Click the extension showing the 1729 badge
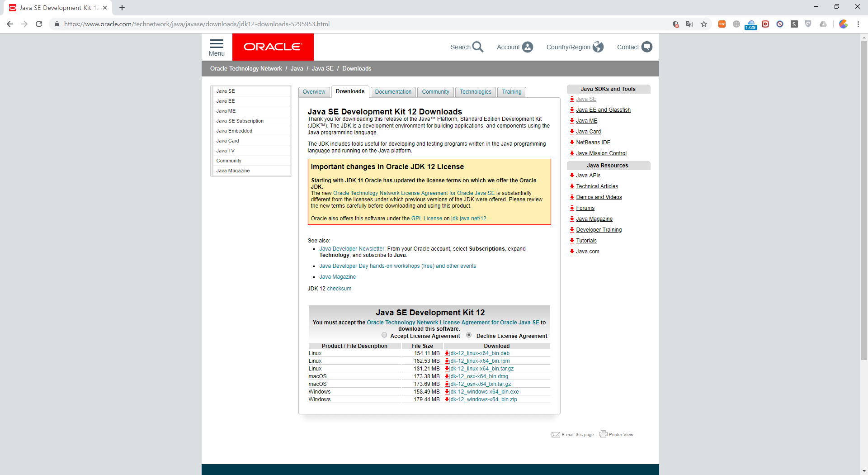Image resolution: width=868 pixels, height=475 pixels. [751, 25]
